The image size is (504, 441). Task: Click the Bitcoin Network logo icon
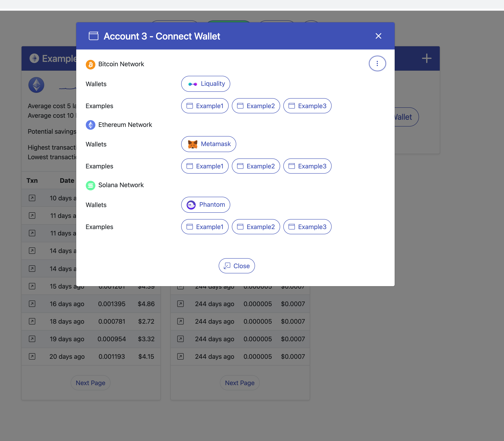pyautogui.click(x=91, y=64)
